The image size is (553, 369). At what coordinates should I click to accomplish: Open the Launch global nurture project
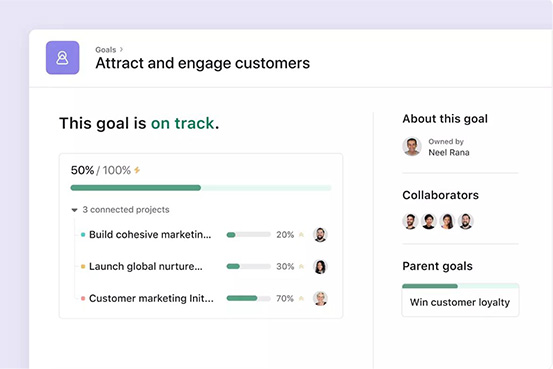(146, 266)
